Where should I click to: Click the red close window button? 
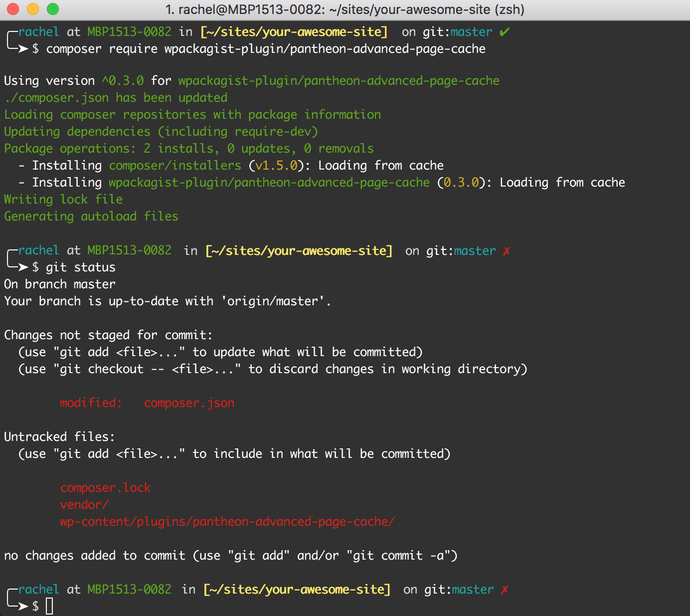(13, 9)
